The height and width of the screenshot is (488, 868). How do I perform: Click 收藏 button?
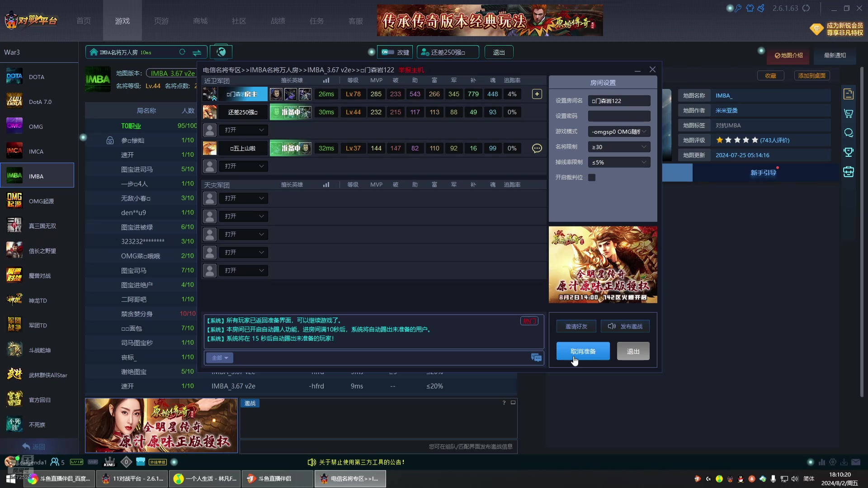(x=770, y=75)
